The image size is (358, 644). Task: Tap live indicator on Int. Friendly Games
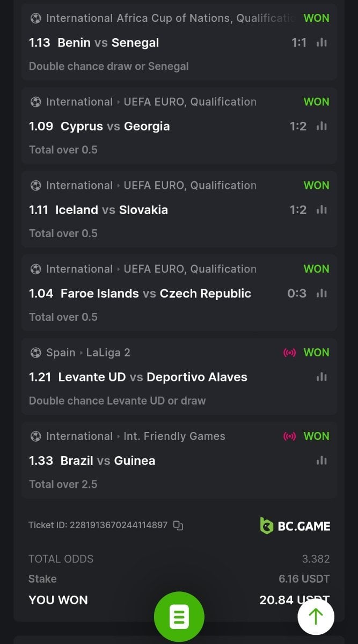289,436
